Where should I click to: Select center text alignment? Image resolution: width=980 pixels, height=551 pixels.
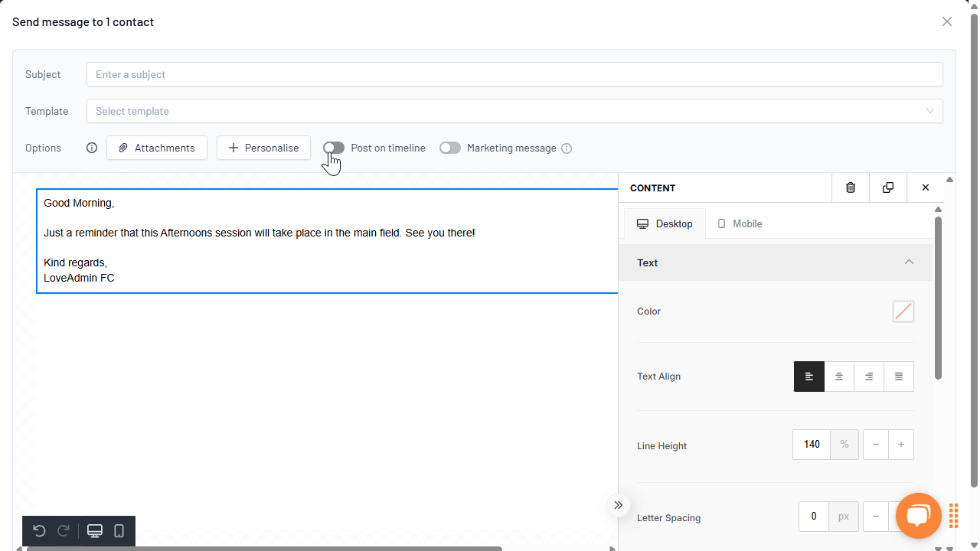(x=839, y=377)
